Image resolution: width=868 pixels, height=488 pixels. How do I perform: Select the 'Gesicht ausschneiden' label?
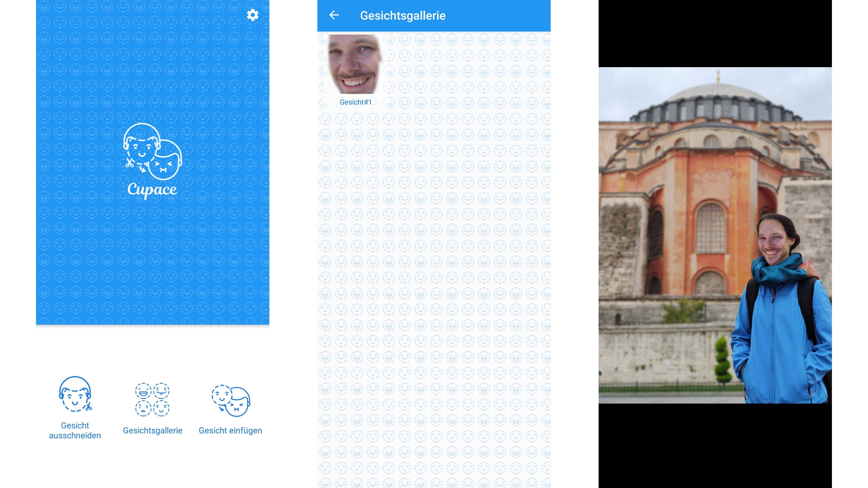click(75, 430)
